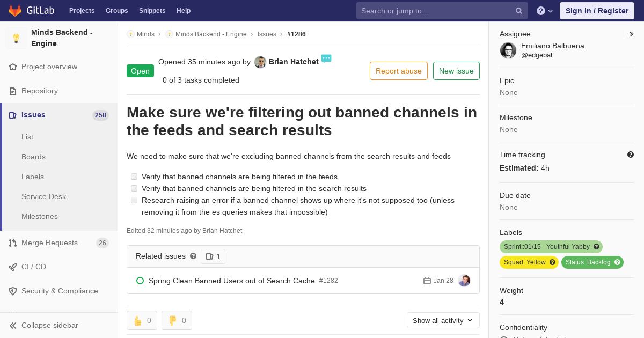Click the yellow Squad::Yellow label
This screenshot has height=338, width=644.
click(x=529, y=262)
